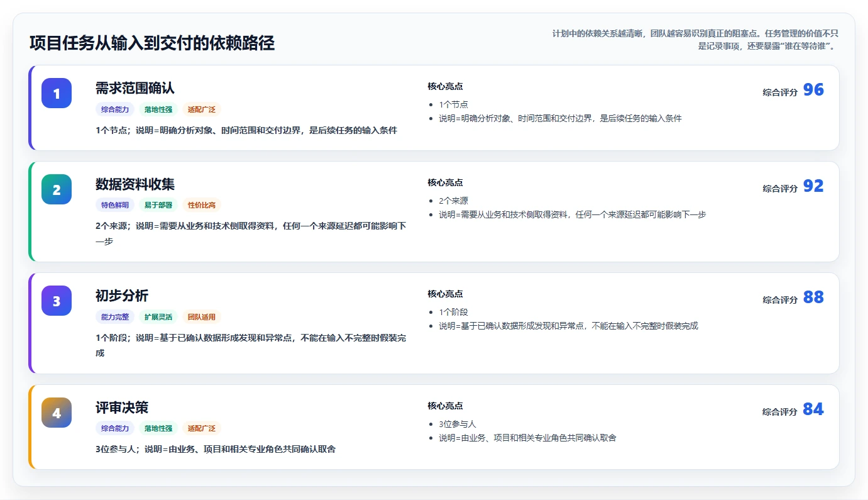This screenshot has height=500, width=868.
Task: Click the bullet item 1个阶段
Action: pyautogui.click(x=453, y=312)
